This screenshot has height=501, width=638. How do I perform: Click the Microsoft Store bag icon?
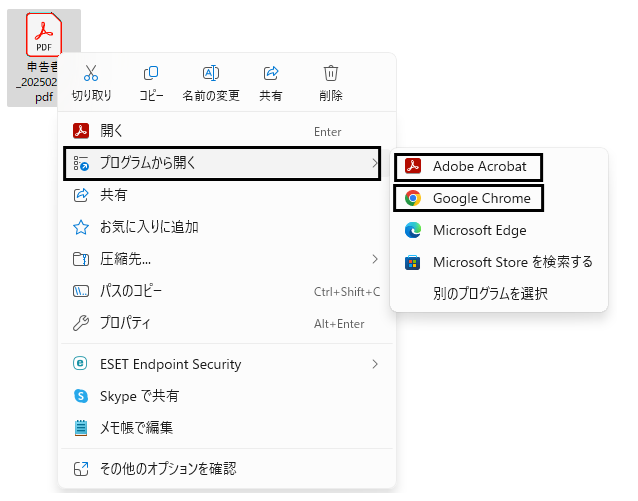tap(413, 263)
